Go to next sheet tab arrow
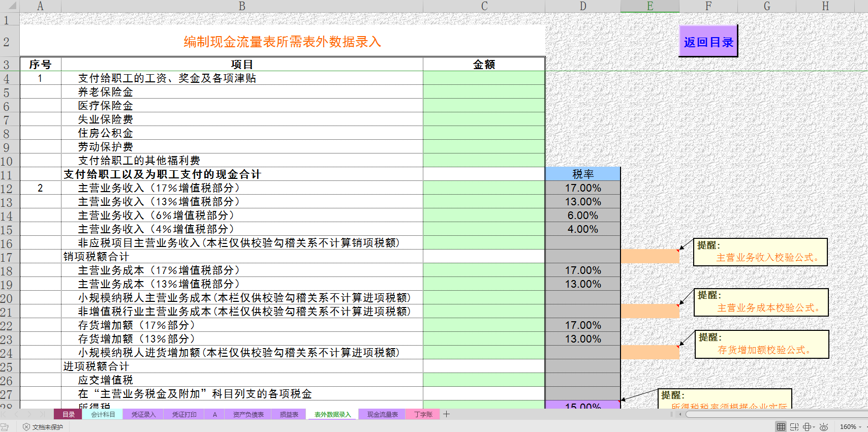Viewport: 868px width, 432px height. (x=29, y=414)
